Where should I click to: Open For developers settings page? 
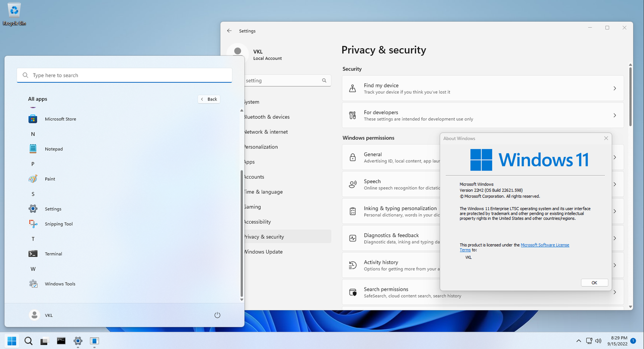[482, 116]
